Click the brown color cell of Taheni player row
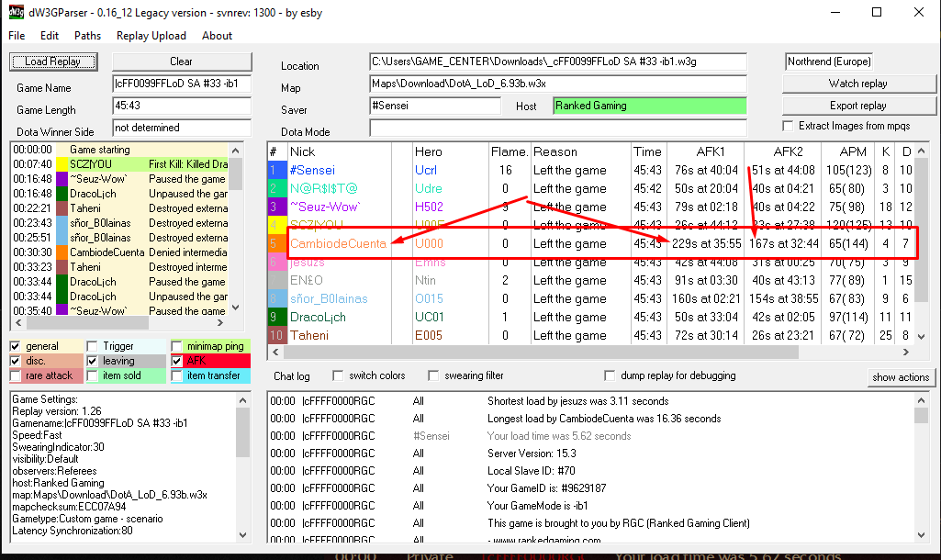 tap(277, 335)
